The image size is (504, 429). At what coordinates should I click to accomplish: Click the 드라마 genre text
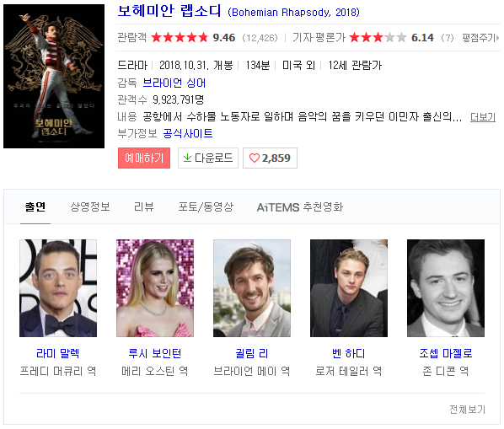[x=132, y=66]
